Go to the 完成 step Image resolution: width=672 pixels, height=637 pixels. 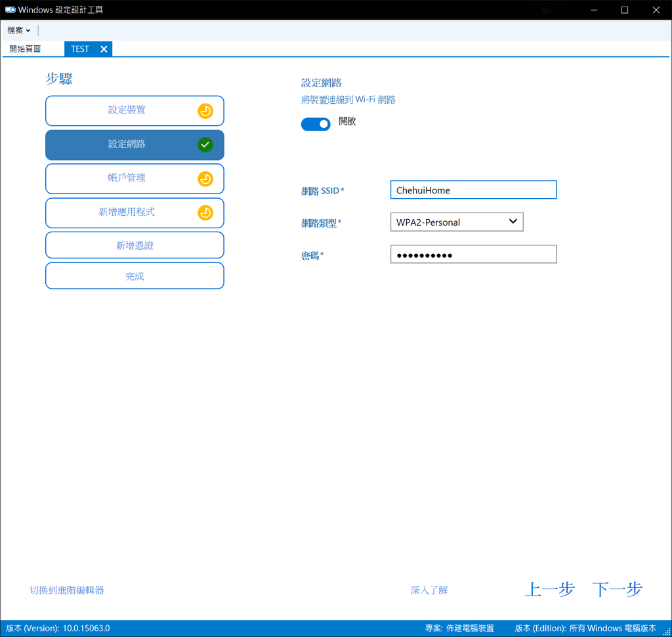click(x=135, y=276)
